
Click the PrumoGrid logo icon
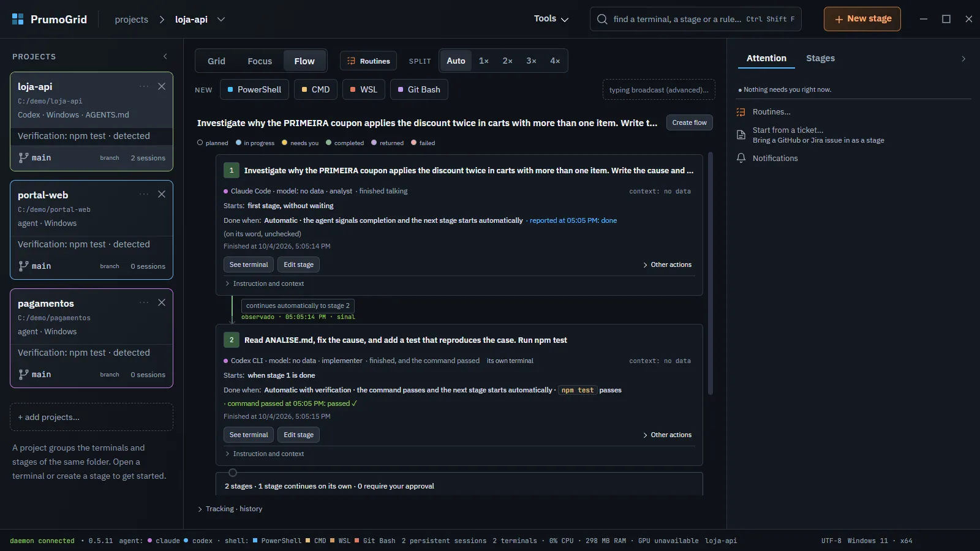coord(18,19)
